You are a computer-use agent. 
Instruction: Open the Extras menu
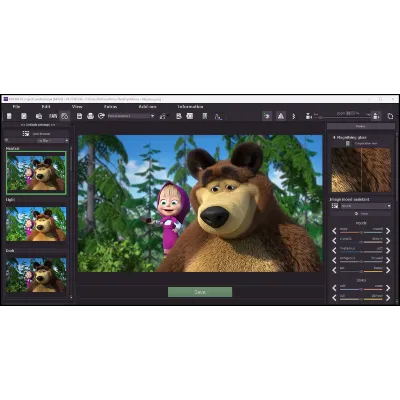pos(110,107)
